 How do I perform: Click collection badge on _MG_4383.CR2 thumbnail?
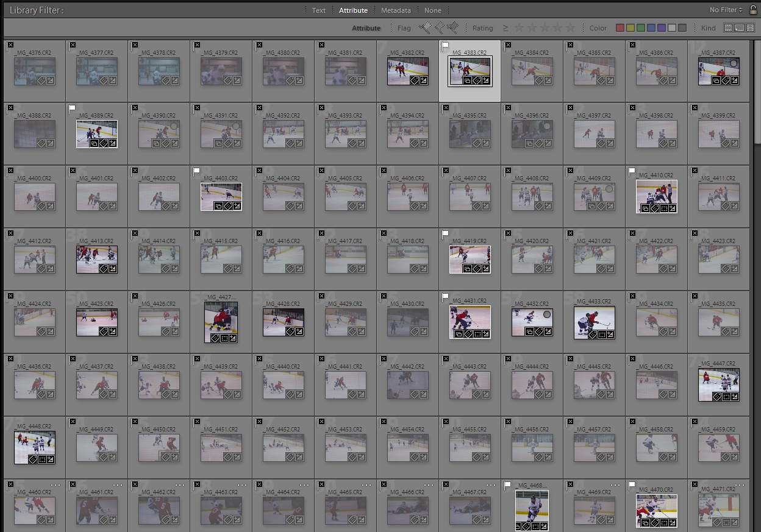click(x=467, y=80)
